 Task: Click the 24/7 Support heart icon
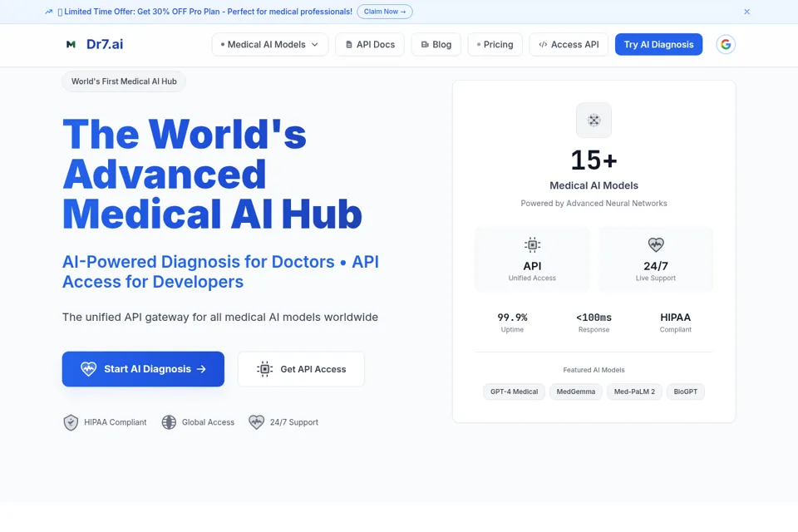257,422
